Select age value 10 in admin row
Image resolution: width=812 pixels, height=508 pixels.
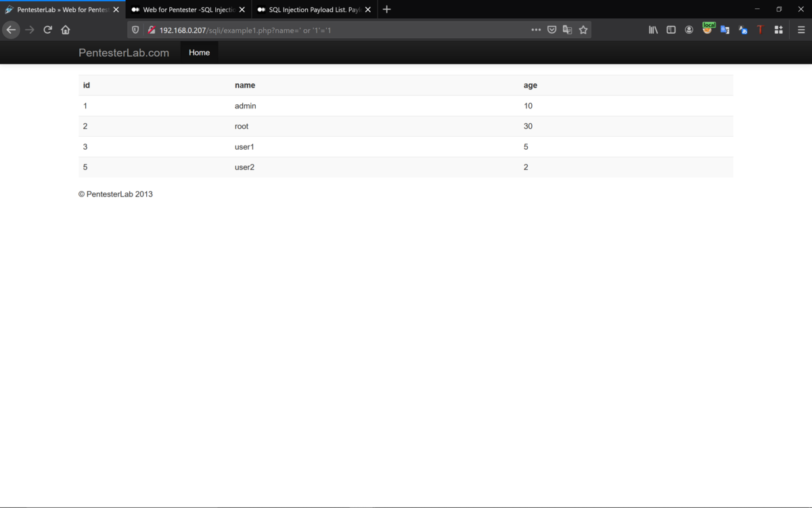[x=528, y=106]
